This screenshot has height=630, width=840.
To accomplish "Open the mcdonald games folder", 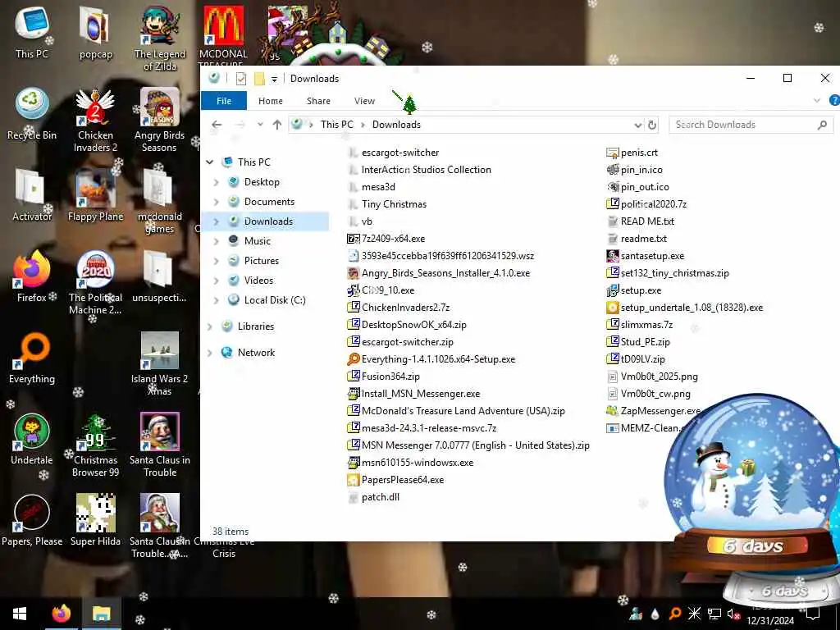I will 160,200.
